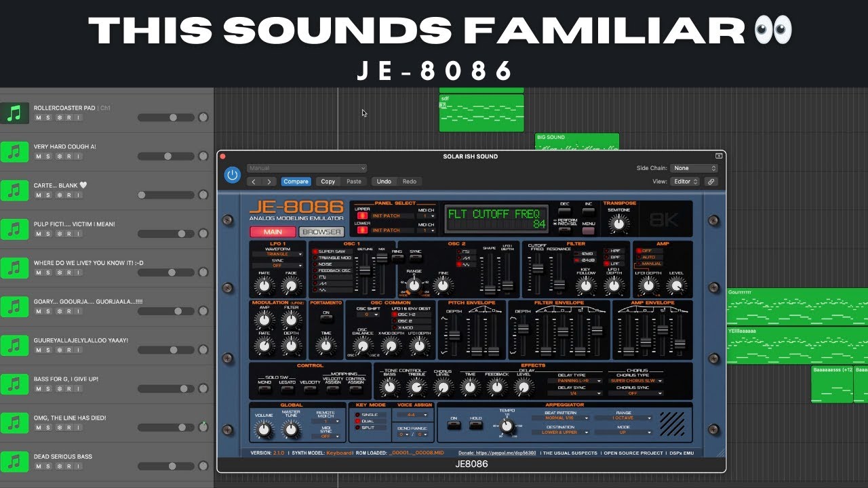Select the ROLLERCOASTER PAD track instrument icon
The width and height of the screenshot is (868, 488).
click(14, 113)
